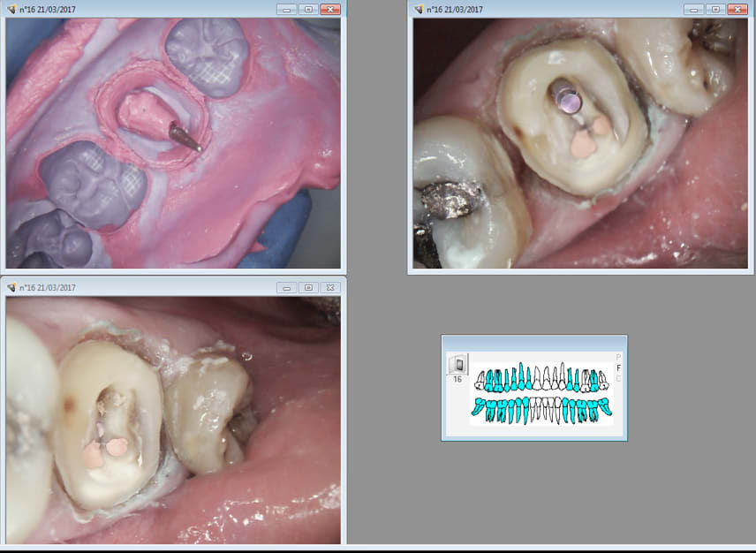Click the upper teeth row in the dental chart
Viewport: 756px width, 553px height.
541,380
